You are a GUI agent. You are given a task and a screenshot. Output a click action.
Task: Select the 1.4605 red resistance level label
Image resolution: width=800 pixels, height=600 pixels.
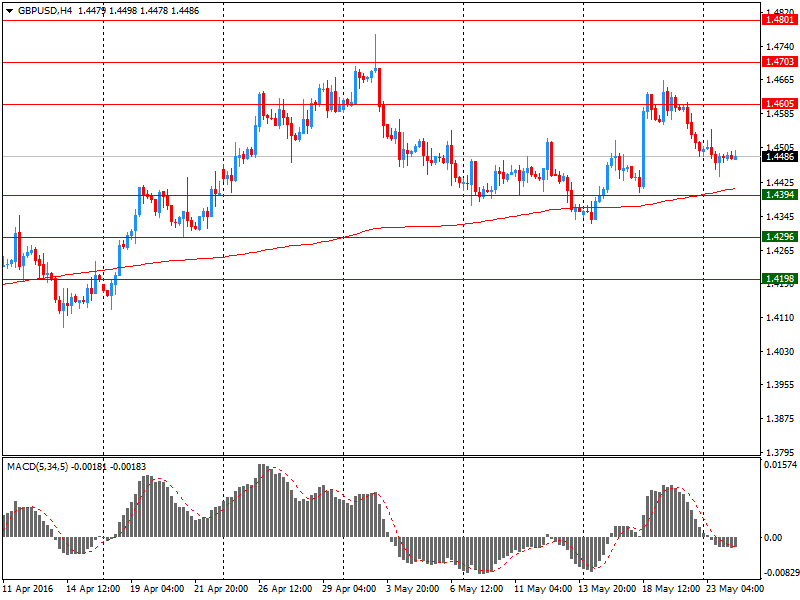pos(780,104)
